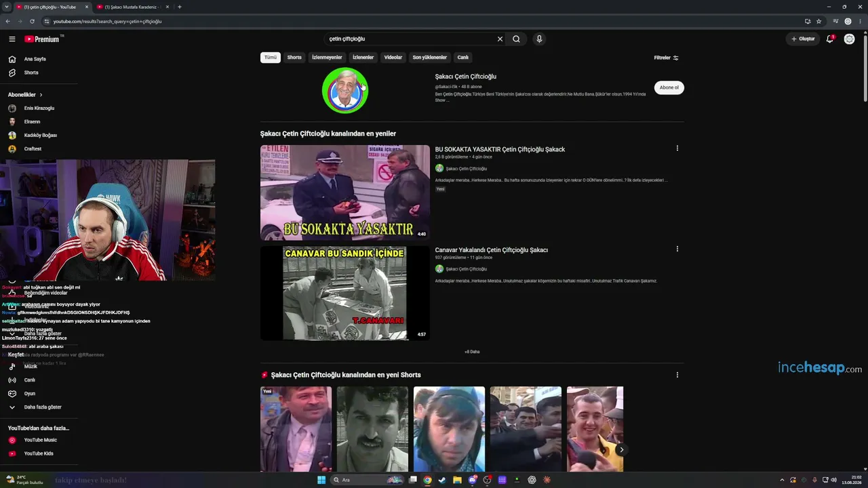This screenshot has width=868, height=488.
Task: Open more options for Canavar Yakalandı video
Action: click(677, 249)
